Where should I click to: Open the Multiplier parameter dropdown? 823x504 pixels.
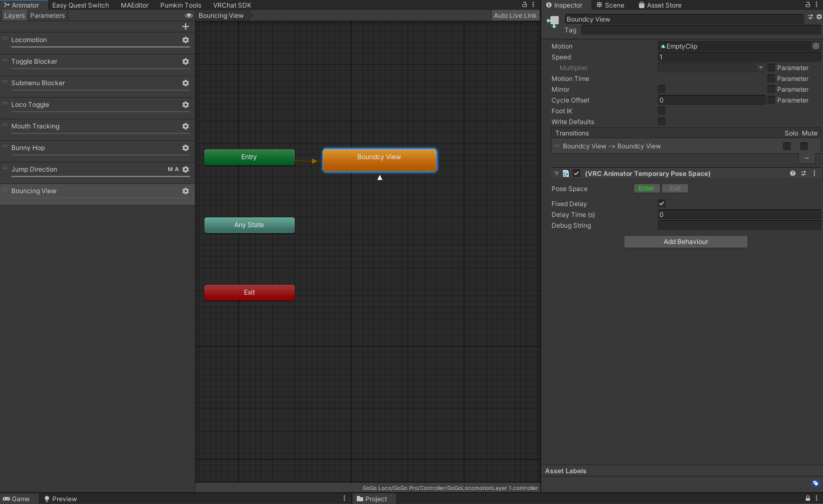tap(712, 67)
